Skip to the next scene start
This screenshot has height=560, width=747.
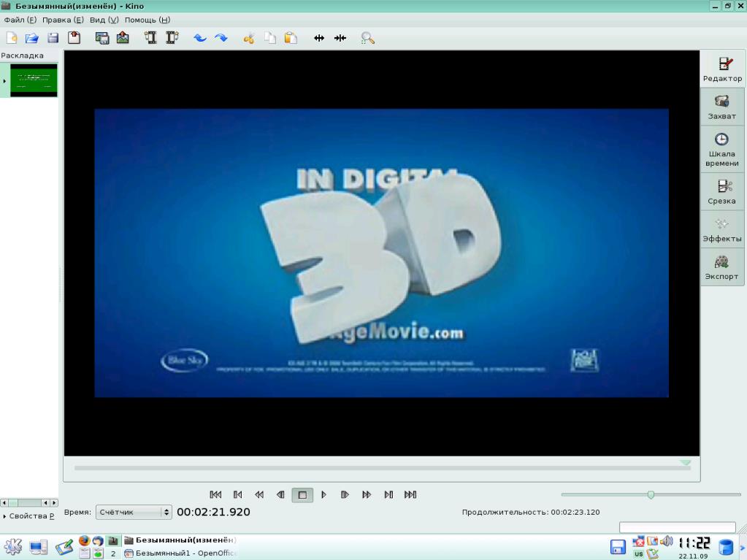click(x=388, y=495)
